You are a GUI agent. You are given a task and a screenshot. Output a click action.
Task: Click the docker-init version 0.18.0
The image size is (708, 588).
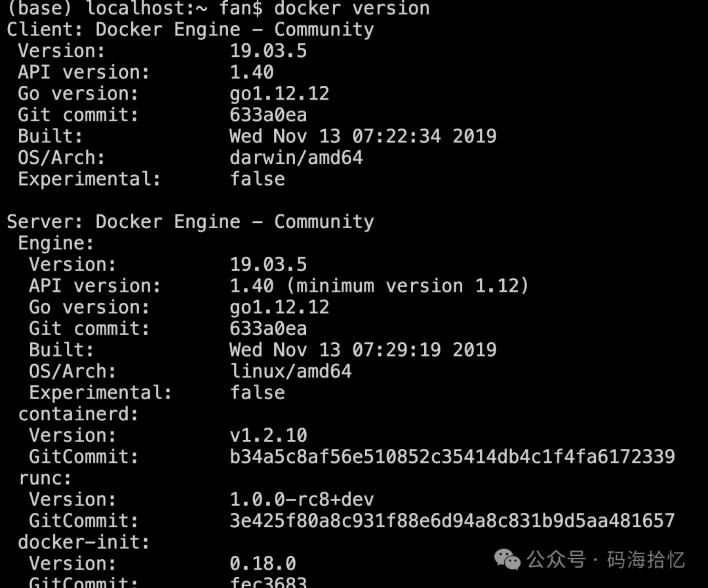pyautogui.click(x=263, y=564)
